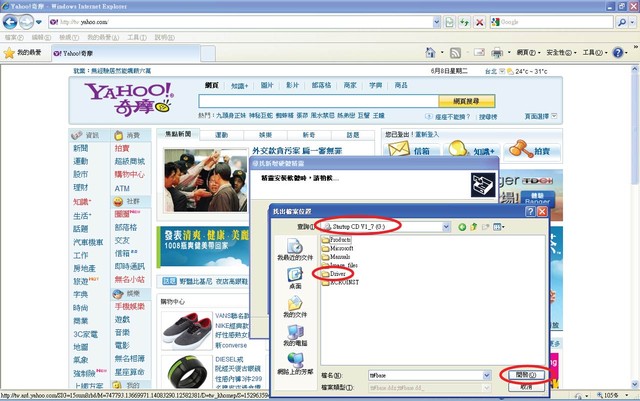Open the address bar URL dropdown arrow
640x401 pixels.
(436, 22)
